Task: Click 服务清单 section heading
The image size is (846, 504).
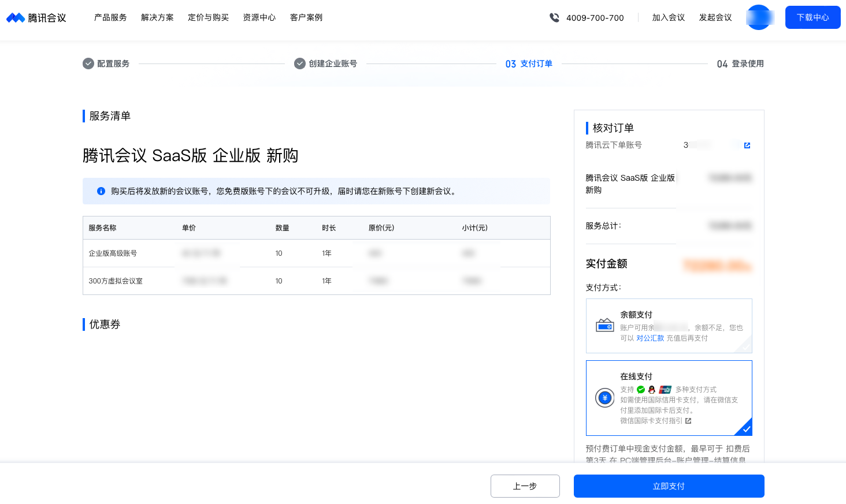Action: [110, 116]
